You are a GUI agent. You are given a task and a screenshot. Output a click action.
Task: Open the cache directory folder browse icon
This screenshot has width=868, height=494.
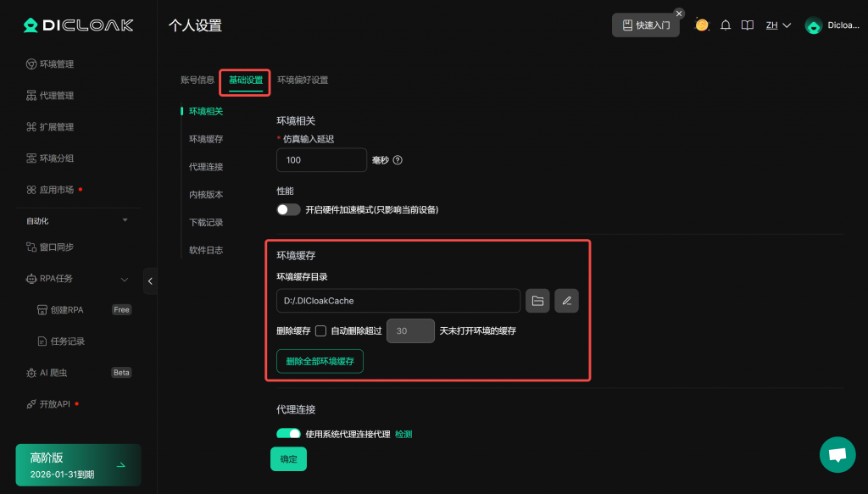[x=537, y=301]
